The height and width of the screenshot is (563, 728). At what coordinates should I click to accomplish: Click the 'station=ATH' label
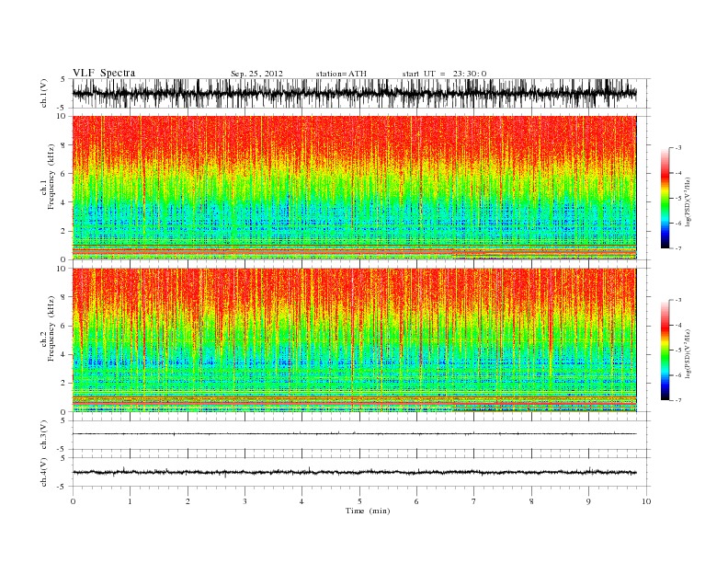[x=341, y=74]
